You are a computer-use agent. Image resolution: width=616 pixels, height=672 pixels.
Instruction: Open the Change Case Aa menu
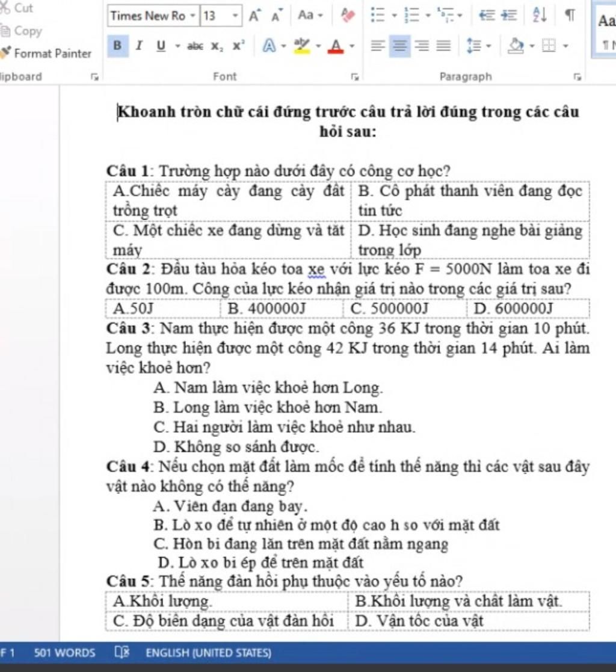pyautogui.click(x=310, y=16)
